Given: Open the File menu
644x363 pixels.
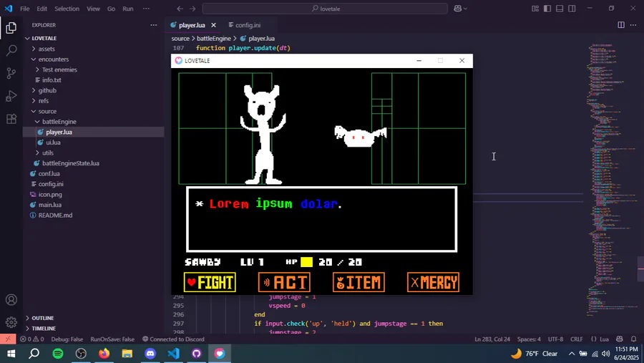Looking at the screenshot, I should [x=24, y=9].
